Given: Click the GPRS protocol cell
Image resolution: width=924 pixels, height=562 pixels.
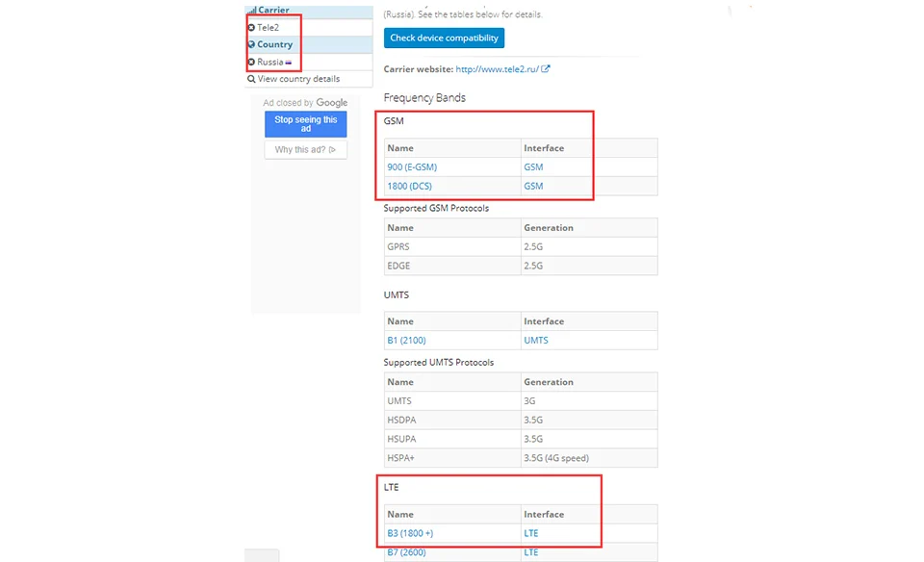Looking at the screenshot, I should (x=452, y=246).
